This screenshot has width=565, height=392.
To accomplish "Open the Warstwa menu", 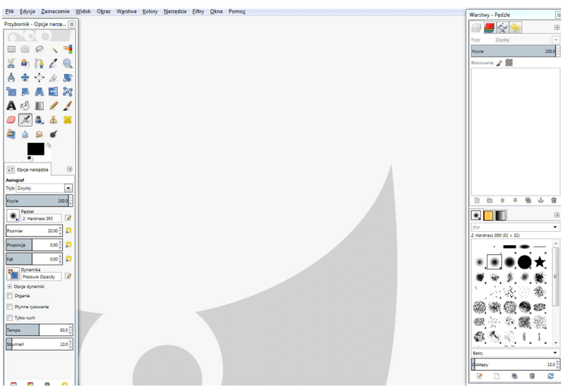I will click(126, 11).
